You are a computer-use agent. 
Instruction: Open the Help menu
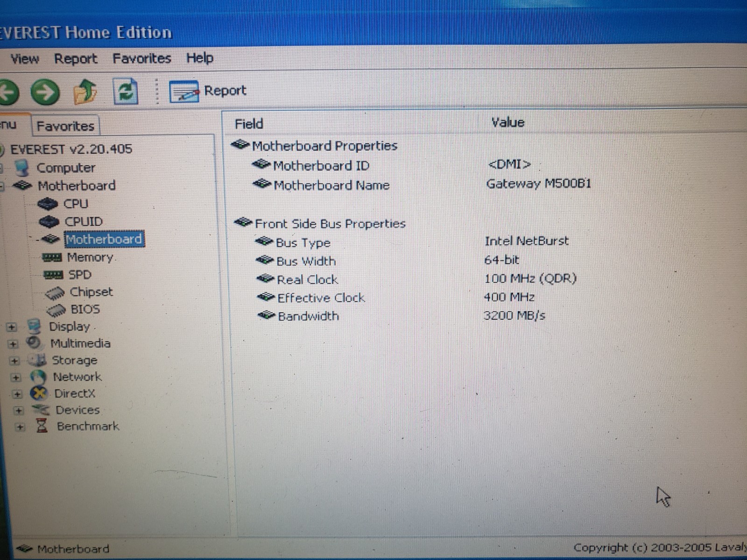[x=200, y=58]
